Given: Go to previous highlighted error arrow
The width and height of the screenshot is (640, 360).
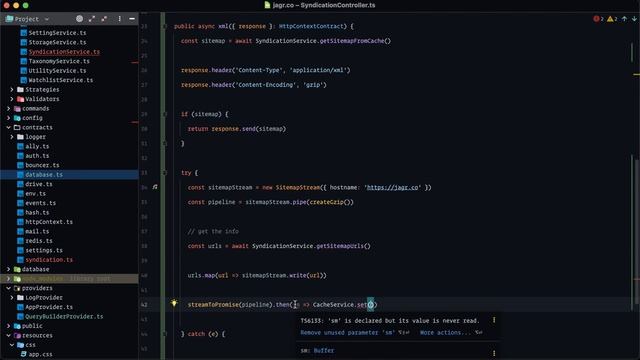Looking at the screenshot, I should pyautogui.click(x=624, y=19).
